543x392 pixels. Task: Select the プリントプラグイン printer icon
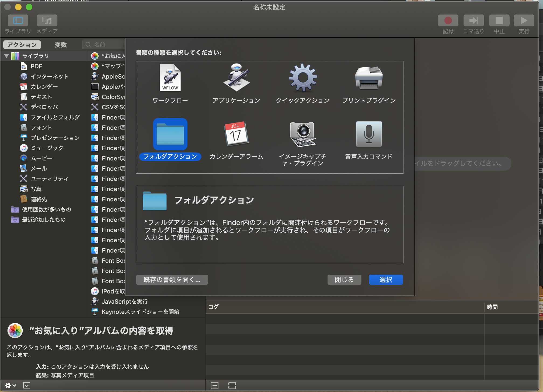[369, 78]
